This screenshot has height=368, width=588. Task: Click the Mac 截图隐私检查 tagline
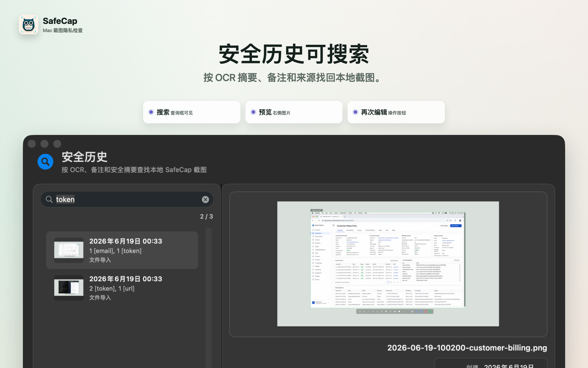point(63,30)
